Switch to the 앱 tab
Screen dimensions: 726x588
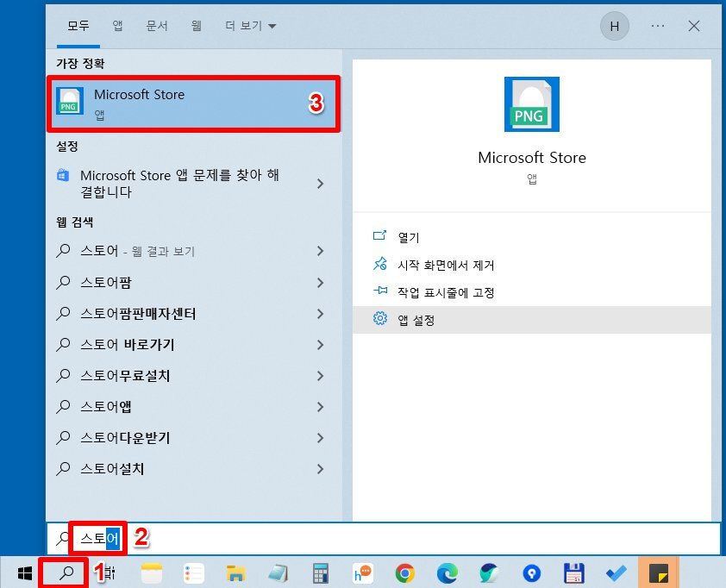pyautogui.click(x=117, y=26)
